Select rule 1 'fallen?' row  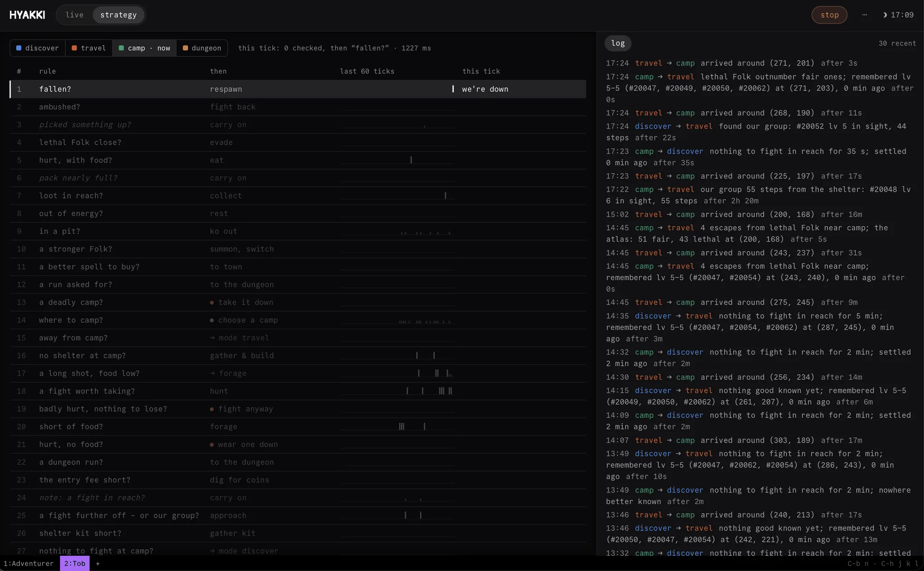point(298,89)
